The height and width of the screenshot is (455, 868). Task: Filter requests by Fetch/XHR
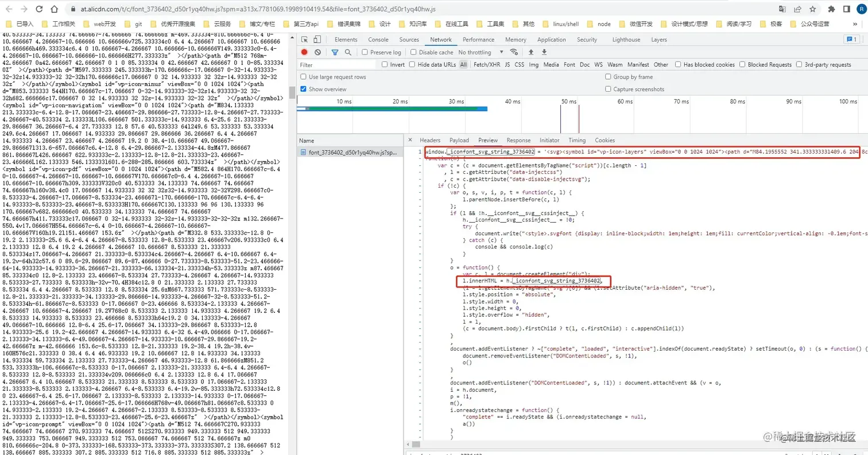[x=486, y=65]
